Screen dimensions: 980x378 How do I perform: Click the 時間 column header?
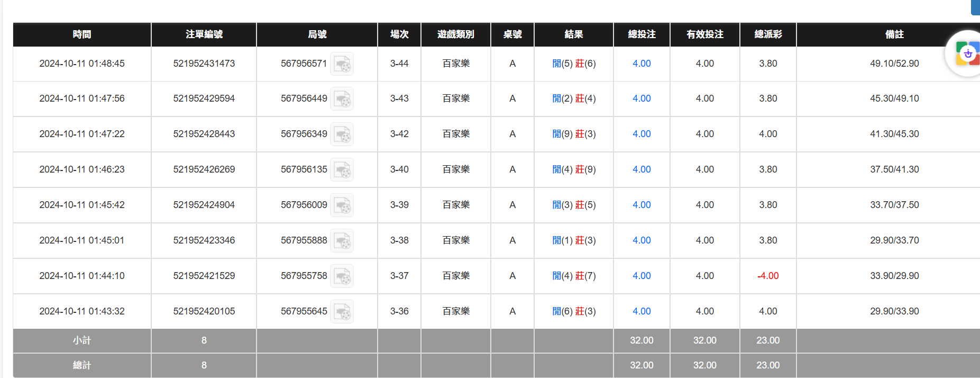(82, 34)
